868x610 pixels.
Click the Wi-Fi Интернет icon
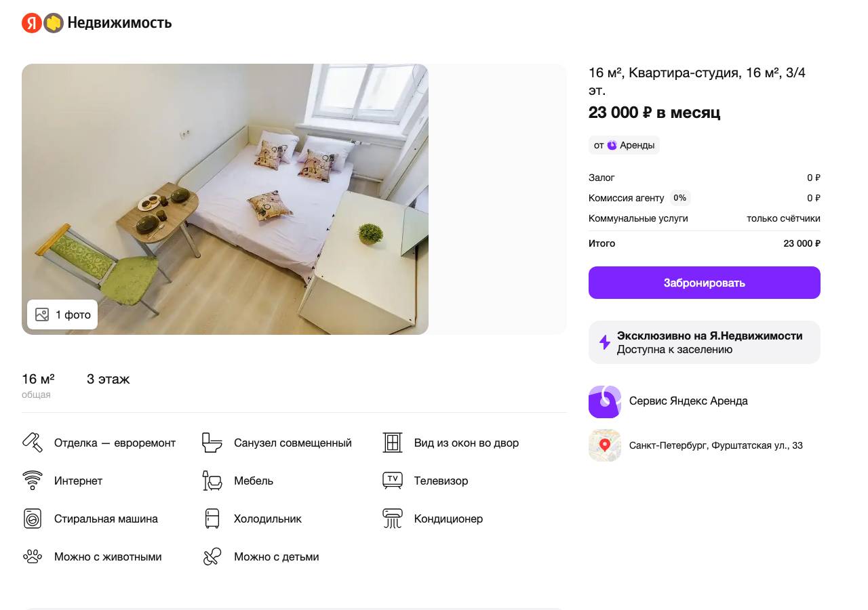point(33,481)
